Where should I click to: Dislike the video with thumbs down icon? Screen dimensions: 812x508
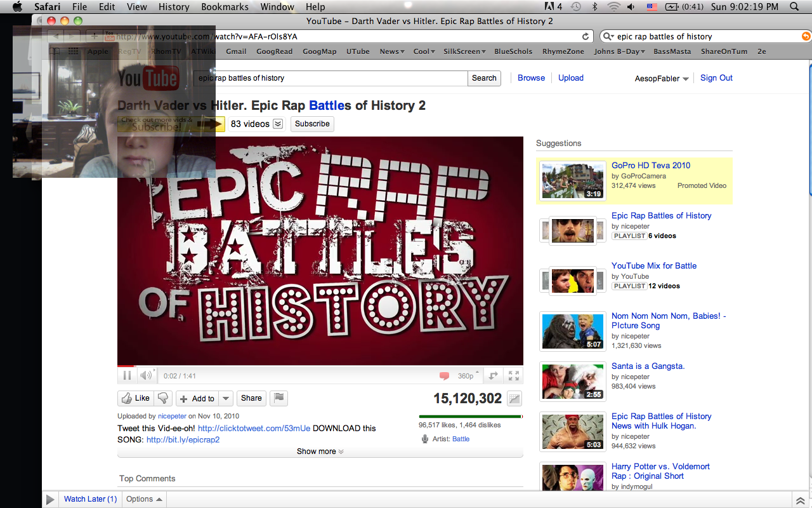click(163, 398)
